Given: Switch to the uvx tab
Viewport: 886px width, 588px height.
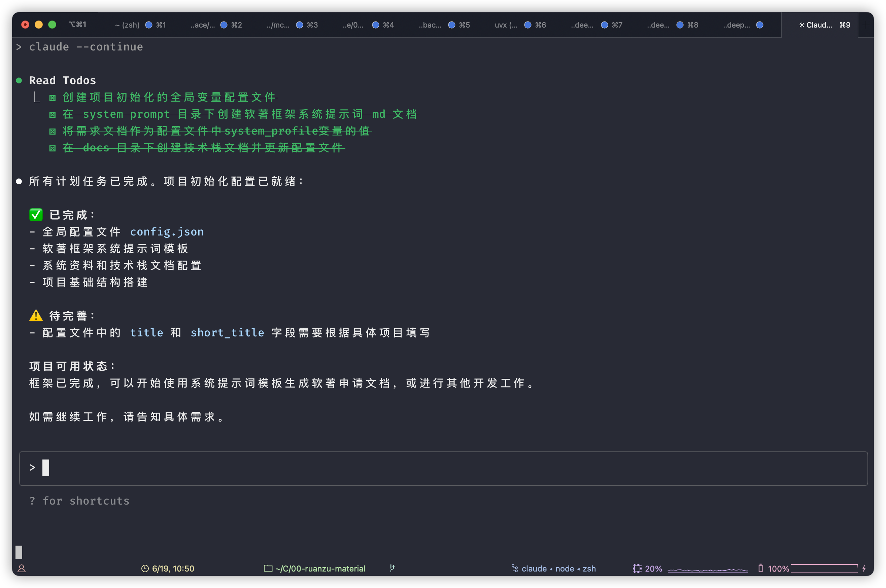Looking at the screenshot, I should tap(506, 25).
